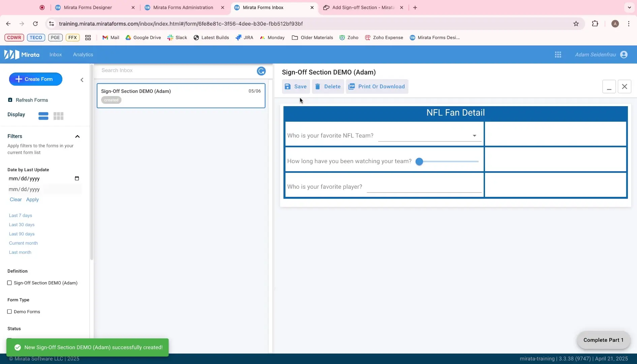
Task: Filter forms by Last 30 days
Action: click(x=22, y=224)
